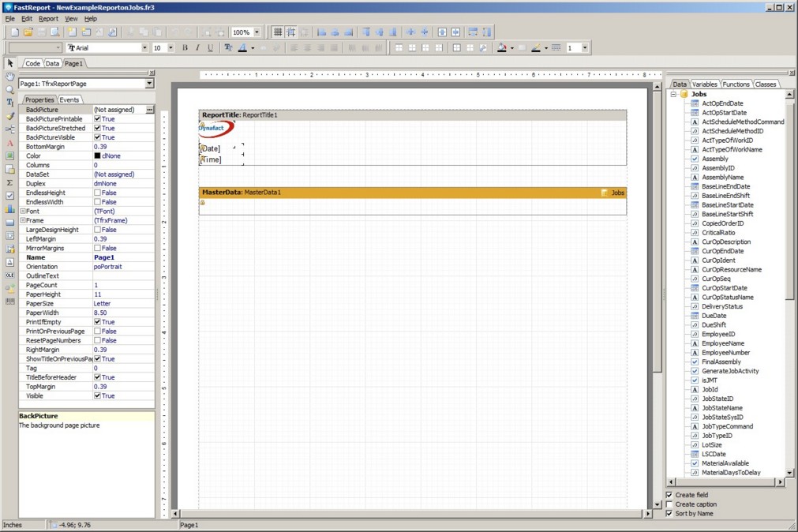Select the Hand tool in left toolbar

[10, 77]
